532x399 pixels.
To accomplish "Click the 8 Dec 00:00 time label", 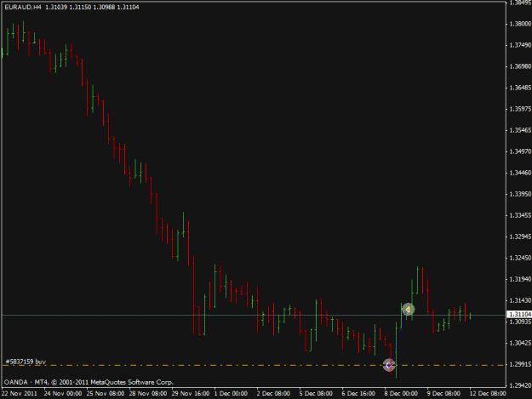I will click(401, 394).
